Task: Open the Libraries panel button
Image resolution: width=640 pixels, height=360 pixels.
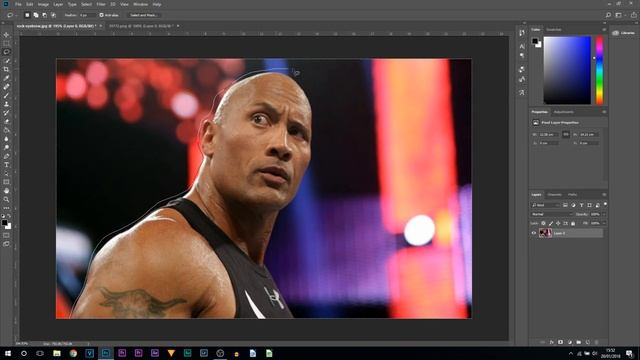Action: (624, 33)
